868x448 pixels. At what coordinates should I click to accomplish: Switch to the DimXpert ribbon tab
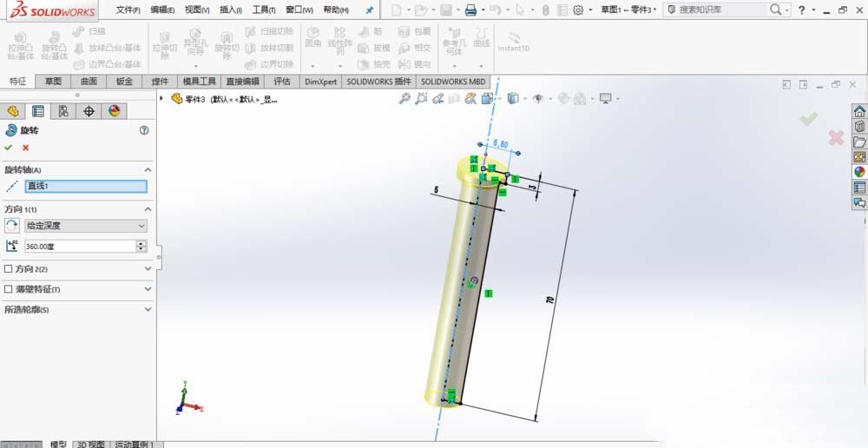pyautogui.click(x=320, y=82)
